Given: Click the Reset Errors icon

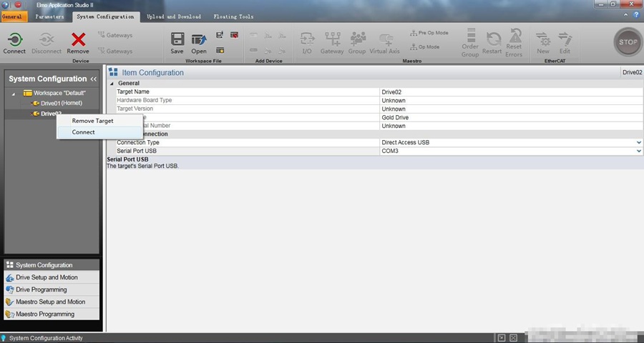Looking at the screenshot, I should coord(514,39).
